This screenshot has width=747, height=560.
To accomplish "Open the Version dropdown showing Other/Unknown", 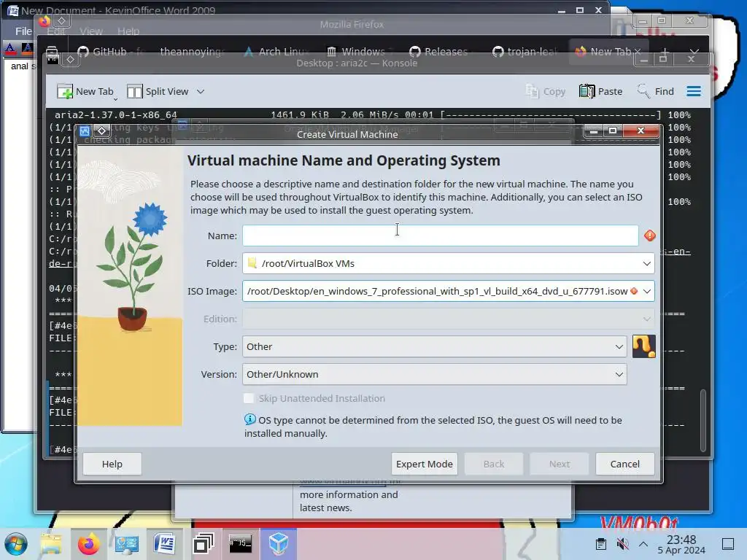I will [x=435, y=374].
